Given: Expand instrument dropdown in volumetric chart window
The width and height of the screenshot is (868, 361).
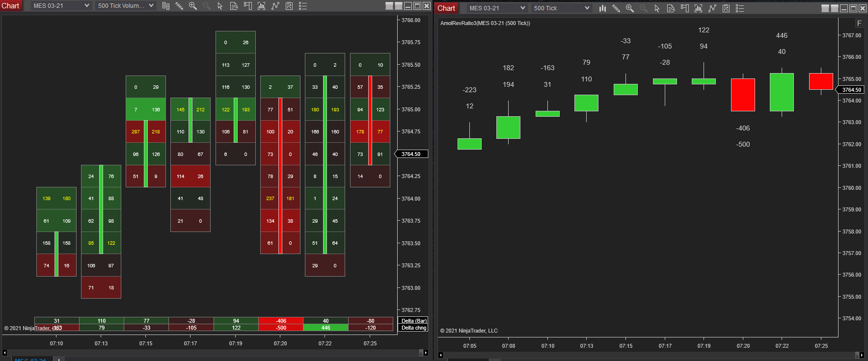Looking at the screenshot, I should (61, 6).
